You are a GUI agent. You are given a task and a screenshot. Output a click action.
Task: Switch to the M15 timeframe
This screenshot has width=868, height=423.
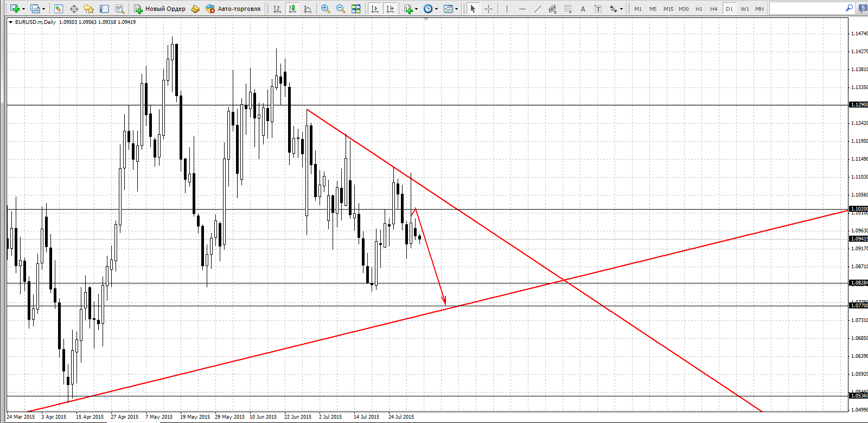tap(668, 9)
